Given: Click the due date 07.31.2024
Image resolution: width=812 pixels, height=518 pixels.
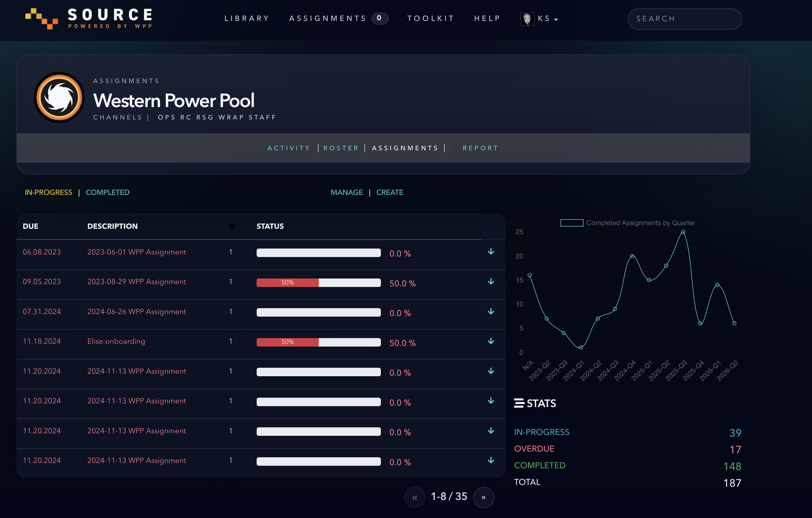Looking at the screenshot, I should point(42,312).
